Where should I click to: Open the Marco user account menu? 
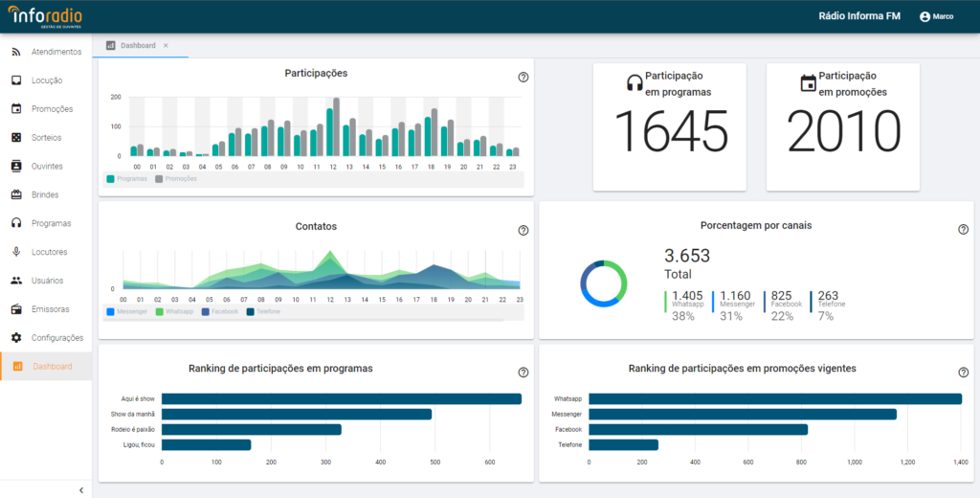click(936, 16)
